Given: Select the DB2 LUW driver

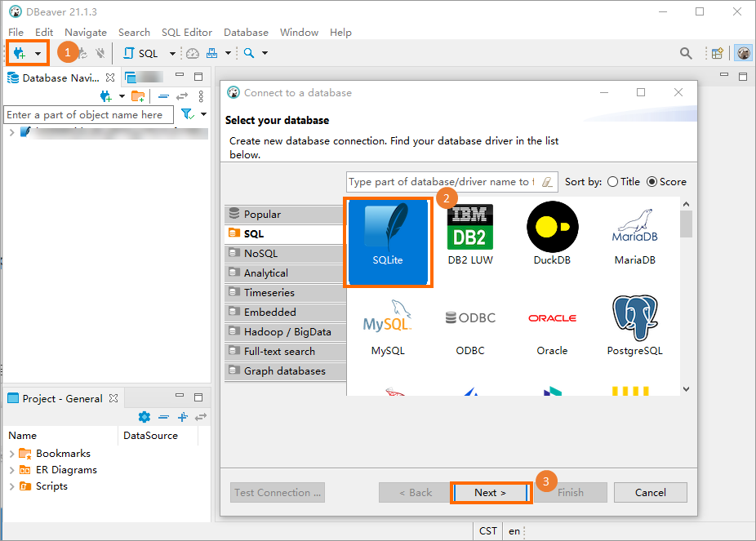Looking at the screenshot, I should (x=470, y=235).
